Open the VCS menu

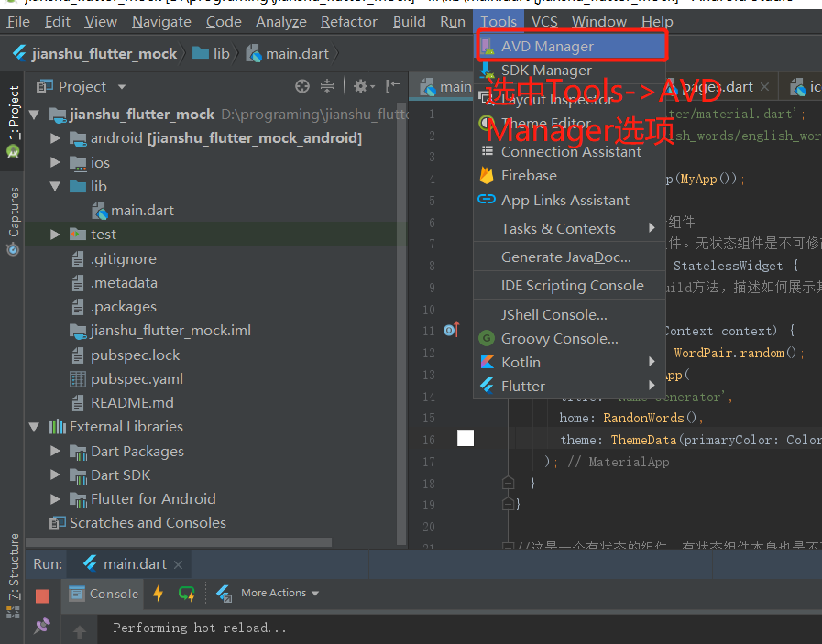pyautogui.click(x=544, y=22)
